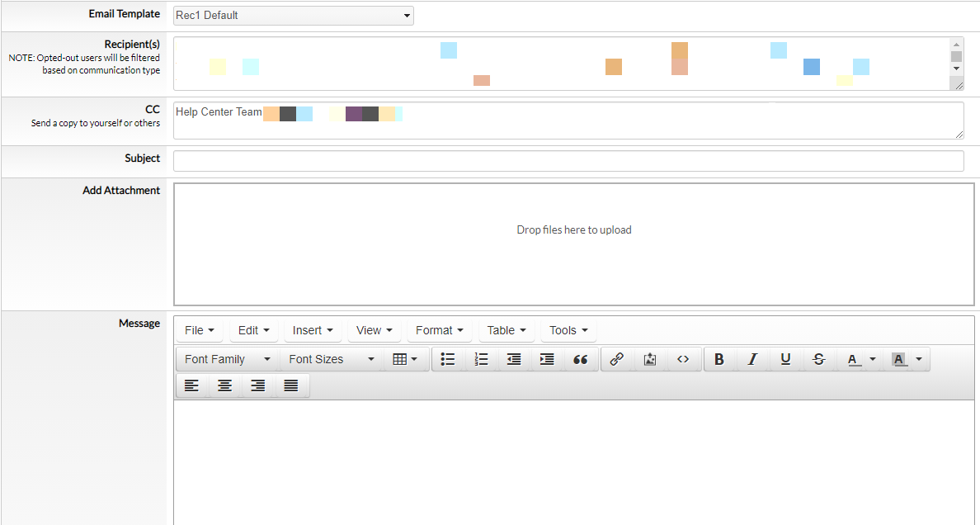980x525 pixels.
Task: Open the source code view icon
Action: (683, 359)
